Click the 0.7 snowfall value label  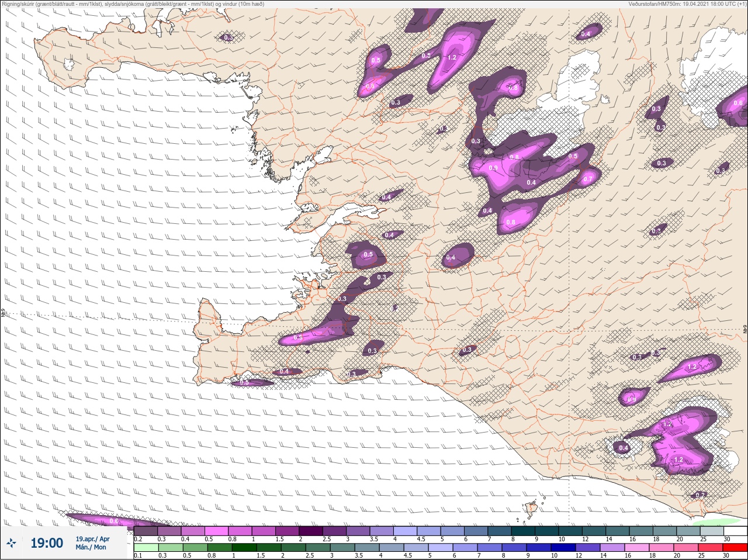pyautogui.click(x=588, y=179)
